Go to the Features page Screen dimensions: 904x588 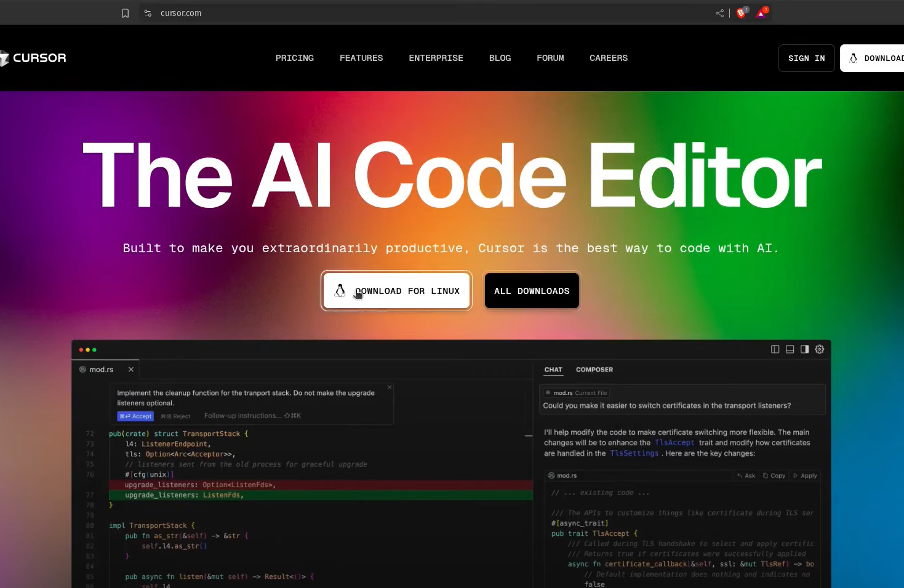pyautogui.click(x=361, y=58)
